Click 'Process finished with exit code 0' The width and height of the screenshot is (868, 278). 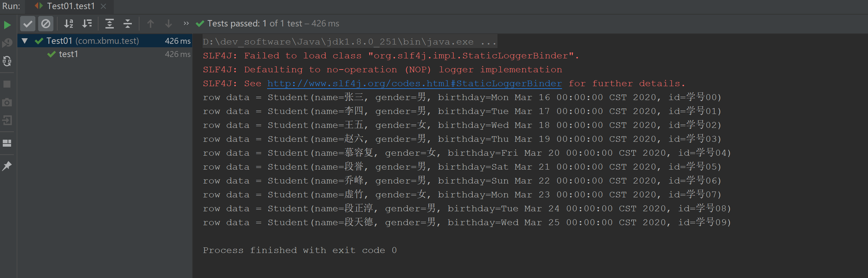300,250
